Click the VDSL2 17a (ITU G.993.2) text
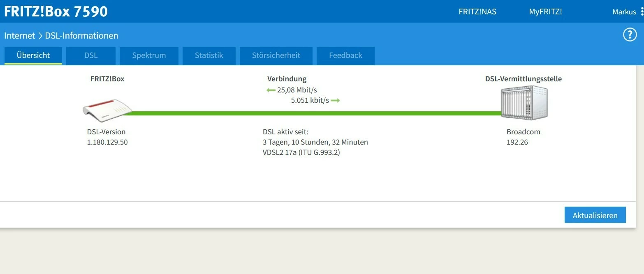Screen dimensions: 644x274 pyautogui.click(x=301, y=152)
